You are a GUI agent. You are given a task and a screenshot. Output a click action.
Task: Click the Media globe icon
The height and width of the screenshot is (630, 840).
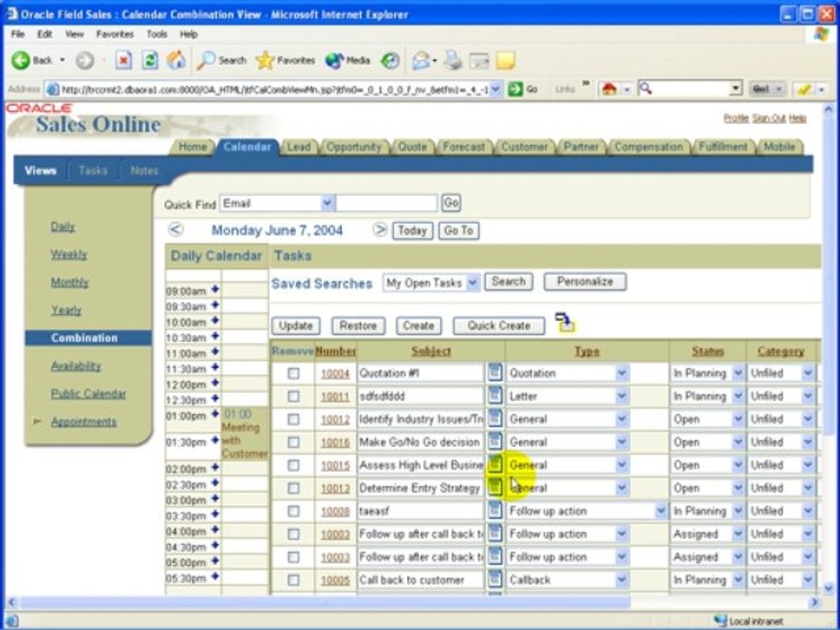tap(347, 60)
